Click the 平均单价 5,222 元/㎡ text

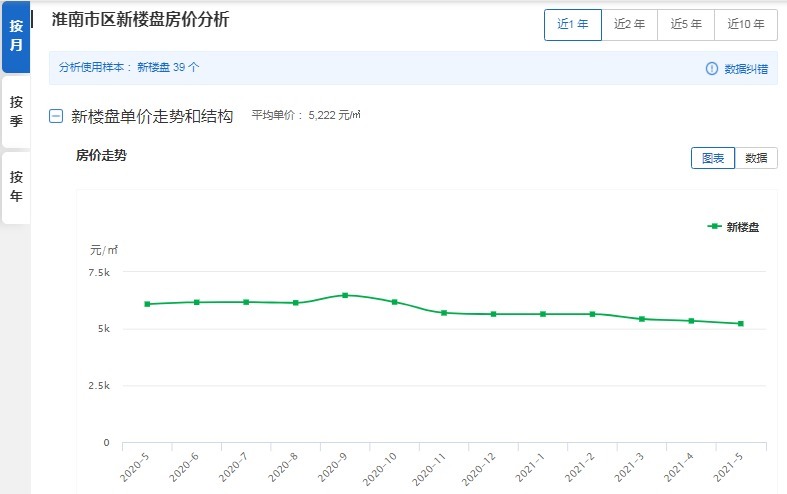[306, 115]
